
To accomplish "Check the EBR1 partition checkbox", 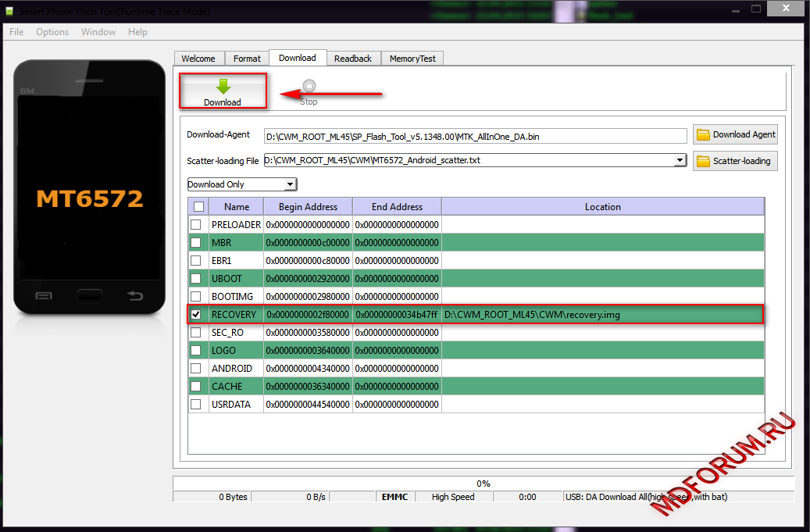I will [x=196, y=260].
